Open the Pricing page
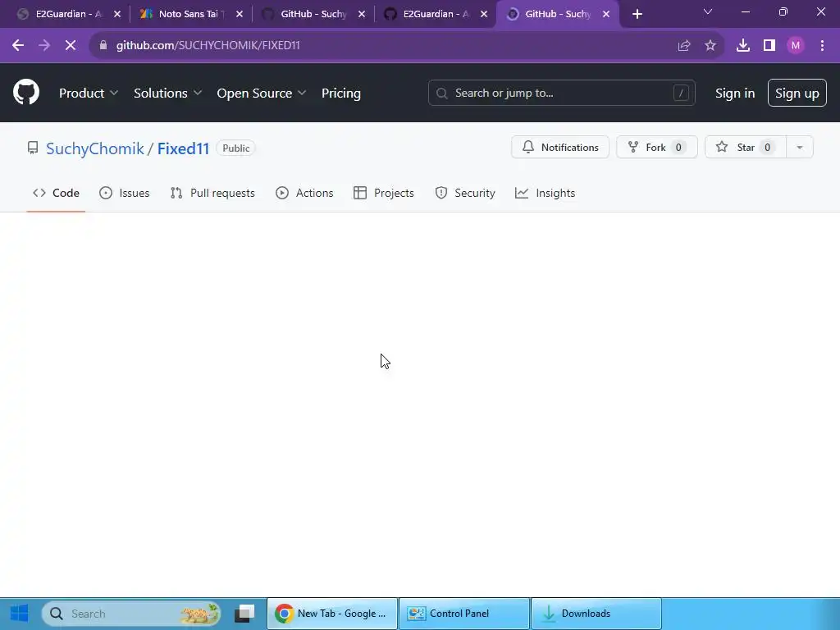This screenshot has width=840, height=630. [x=341, y=94]
